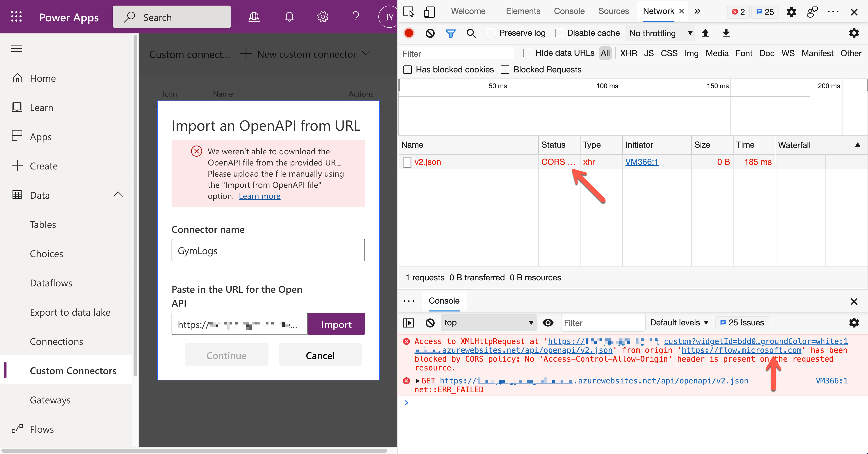Enable the Disable cache checkbox
Viewport: 868px width, 454px height.
pos(559,33)
